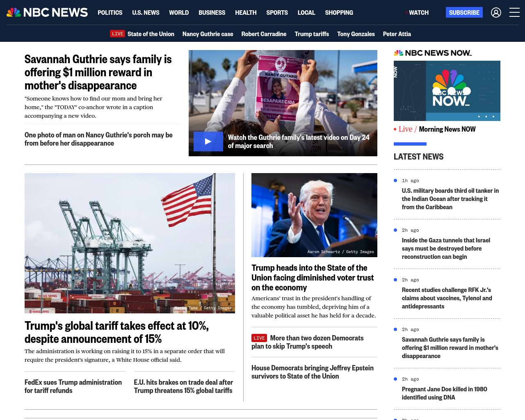Open the hamburger menu in header
This screenshot has width=525, height=420.
(x=514, y=13)
